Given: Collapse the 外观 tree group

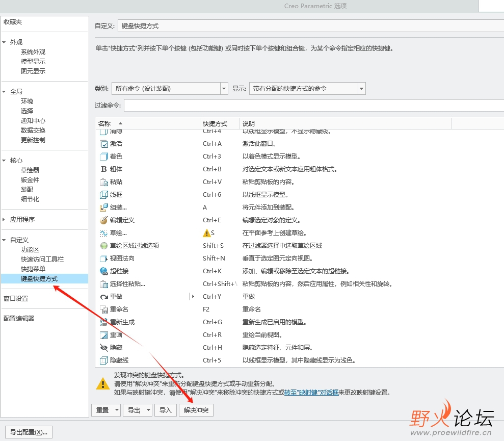Looking at the screenshot, I should click(x=4, y=42).
